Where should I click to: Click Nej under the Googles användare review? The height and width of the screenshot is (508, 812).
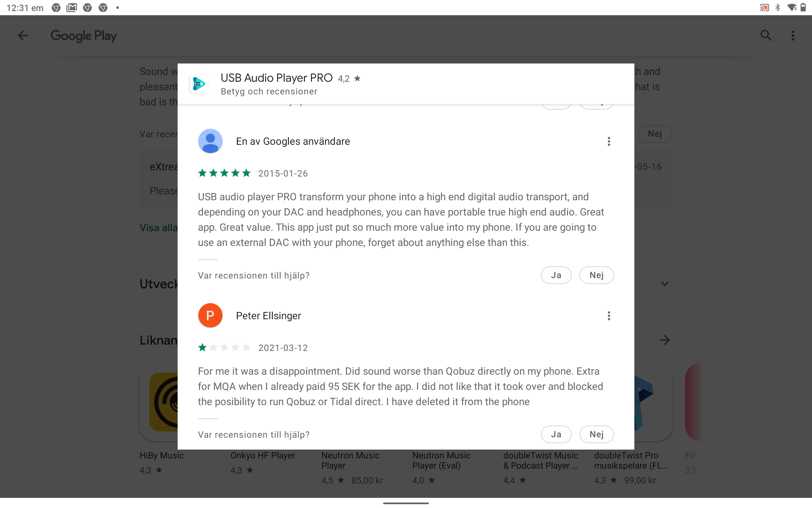pyautogui.click(x=596, y=275)
